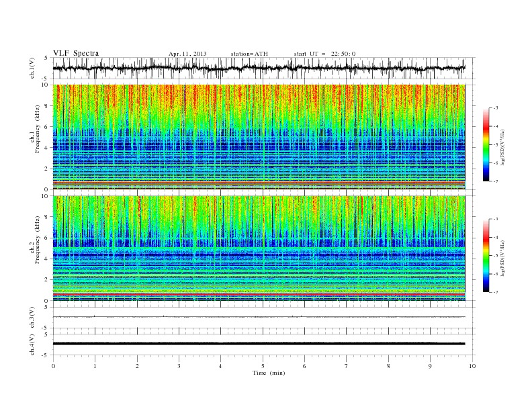The image size is (532, 411).
Task: Click the time axis tick label "10"
Action: [472, 366]
